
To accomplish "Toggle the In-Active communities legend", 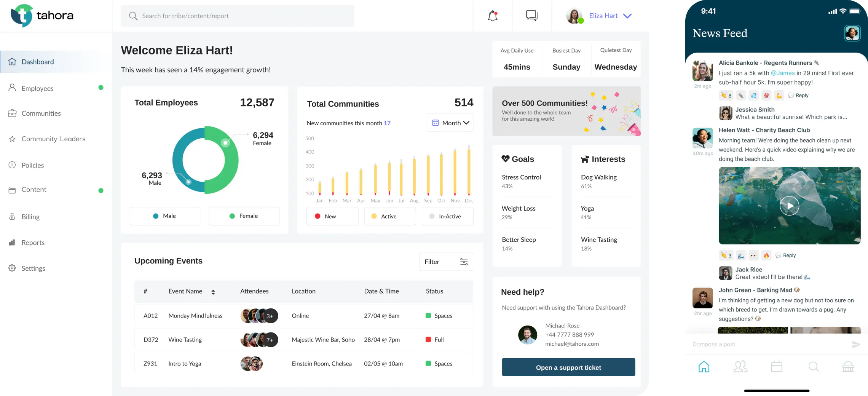I will 447,216.
